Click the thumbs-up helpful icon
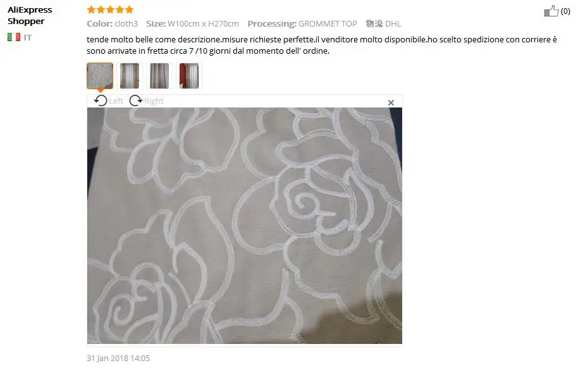588x368 pixels. click(551, 11)
